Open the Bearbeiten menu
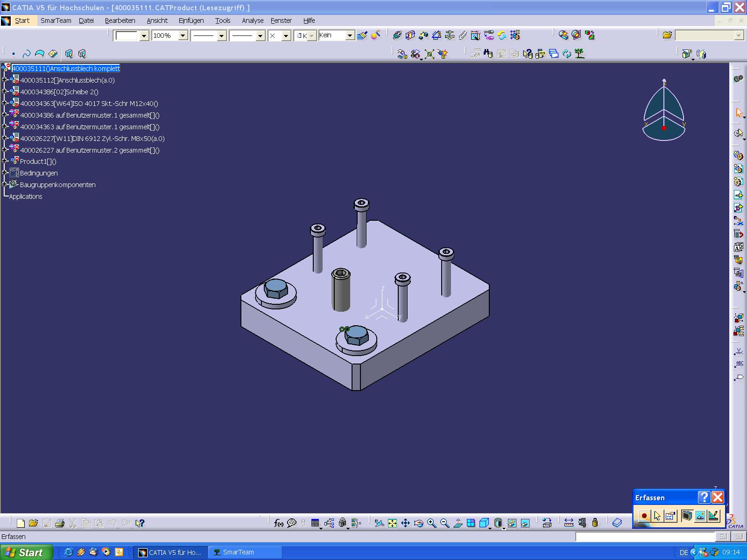 (x=120, y=21)
